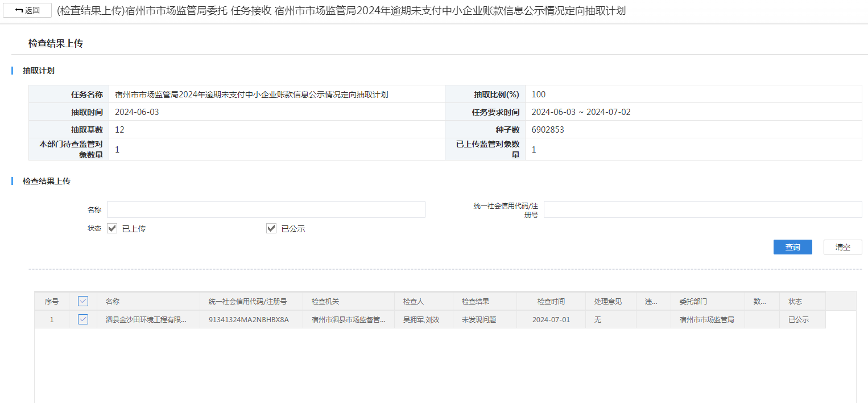Click the 抽取比例 value 100
This screenshot has height=403, width=868.
539,94
